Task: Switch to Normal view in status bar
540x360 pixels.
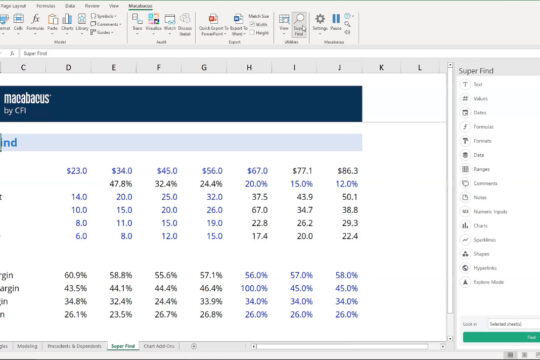Action: 510,355
